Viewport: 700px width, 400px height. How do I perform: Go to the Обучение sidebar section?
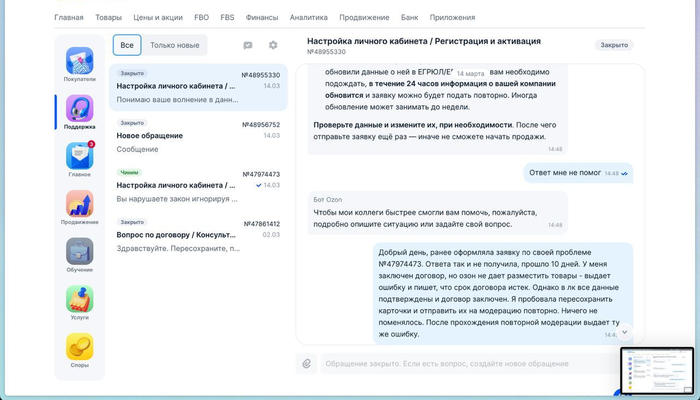click(79, 254)
